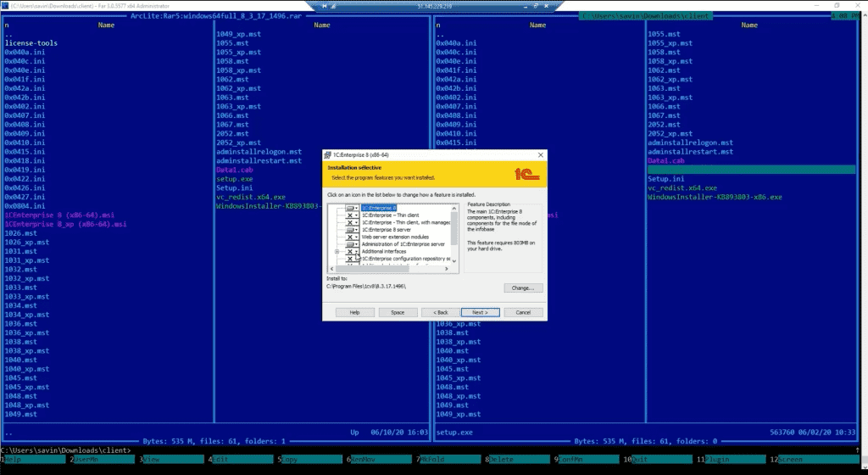
Task: Click 6RenMov in Far key bar
Action: tap(379, 460)
